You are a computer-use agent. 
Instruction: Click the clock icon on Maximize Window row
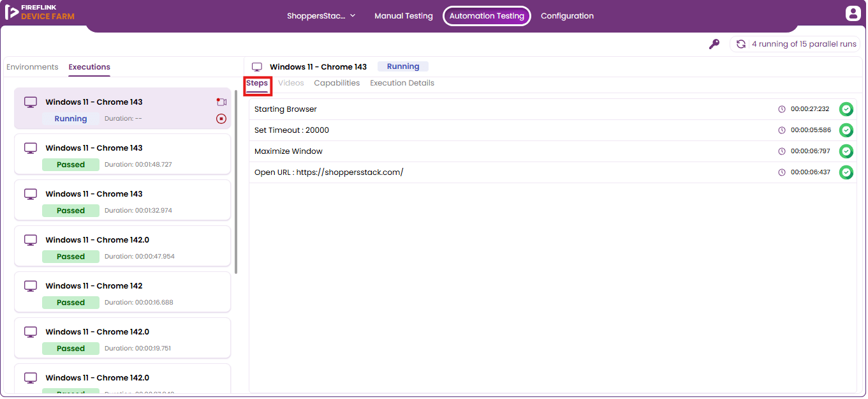coord(782,151)
